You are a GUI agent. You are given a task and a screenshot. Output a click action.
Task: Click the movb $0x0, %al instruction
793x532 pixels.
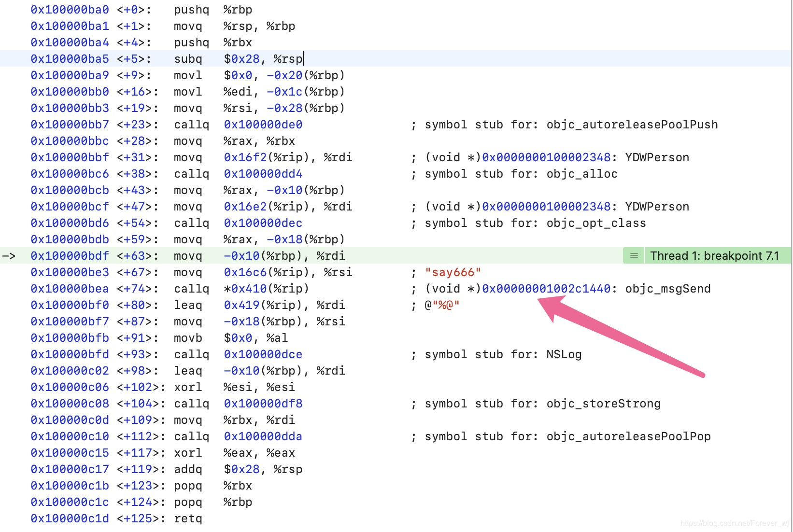[x=231, y=338]
